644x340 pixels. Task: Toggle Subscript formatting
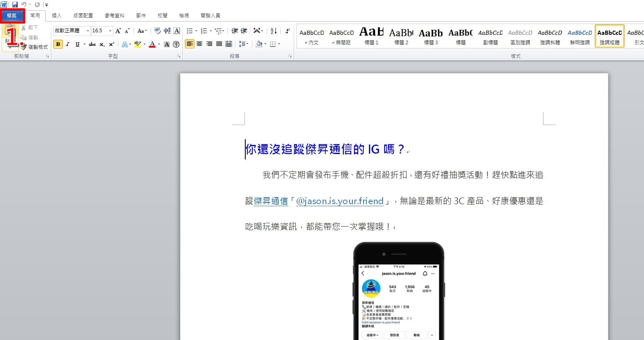(102, 44)
